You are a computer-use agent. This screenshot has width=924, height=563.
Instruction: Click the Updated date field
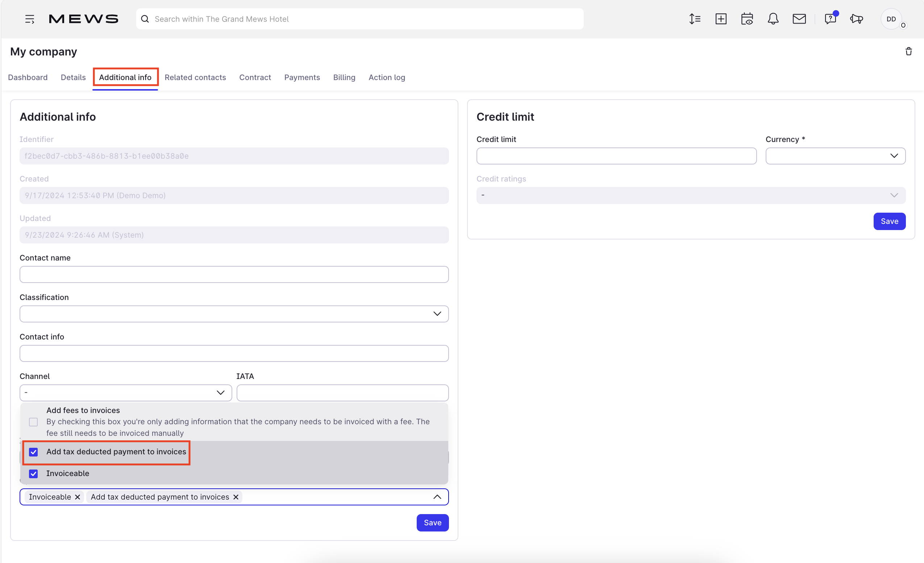[x=234, y=235]
